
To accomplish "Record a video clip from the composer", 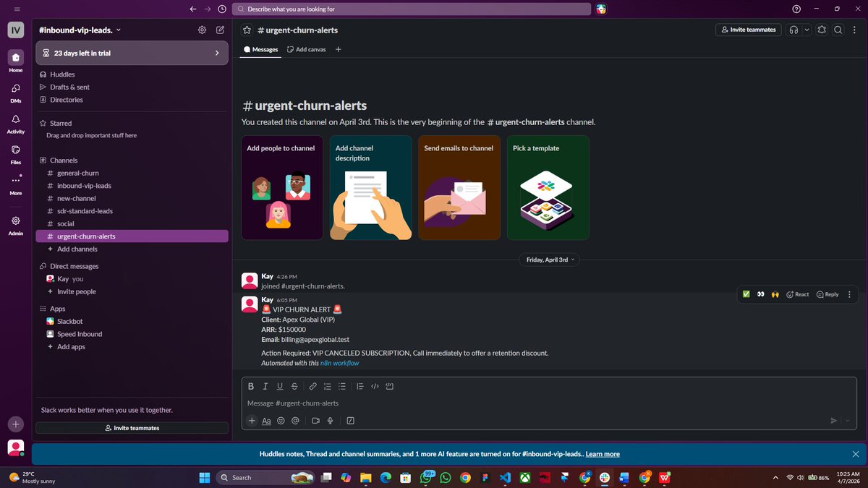I will click(315, 421).
